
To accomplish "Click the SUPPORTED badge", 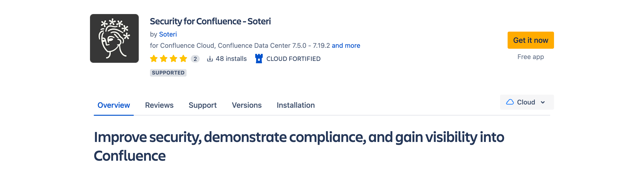I will (168, 73).
